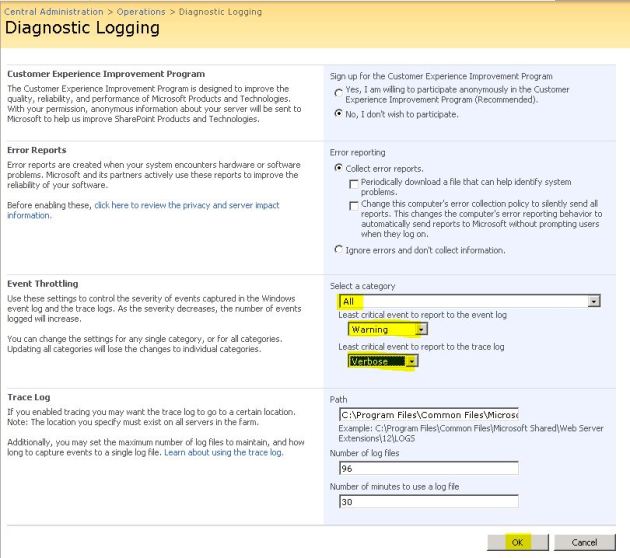Check 'Change this computer's error collection policy'
Screen dimensions: 630x558
354,206
